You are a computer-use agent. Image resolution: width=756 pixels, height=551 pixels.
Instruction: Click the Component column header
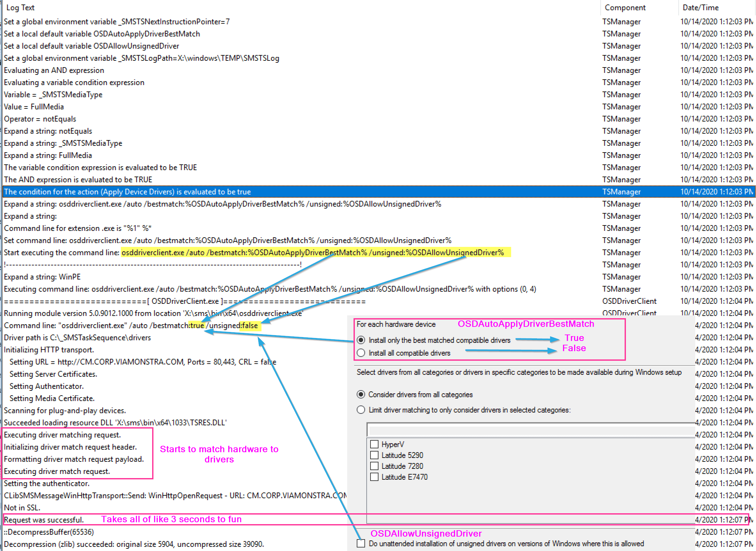click(625, 7)
